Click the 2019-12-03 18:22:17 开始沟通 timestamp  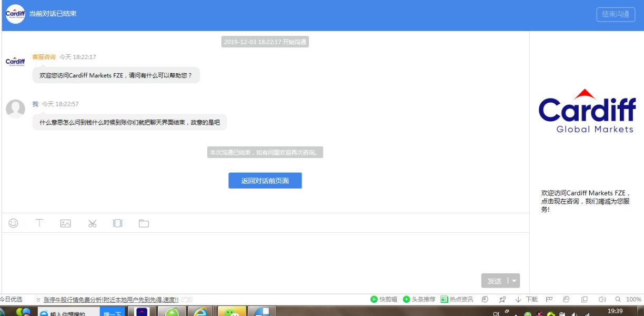pos(265,42)
